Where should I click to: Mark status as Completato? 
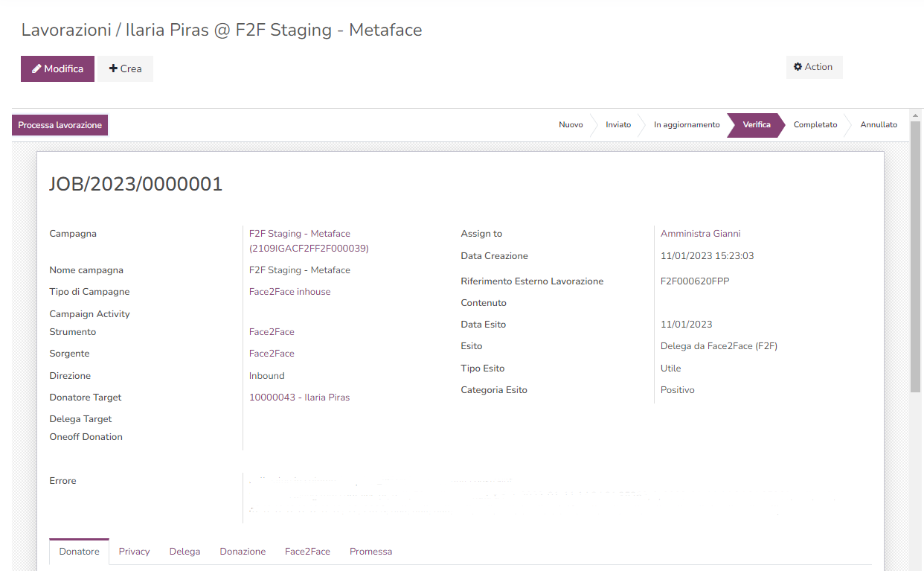[815, 125]
